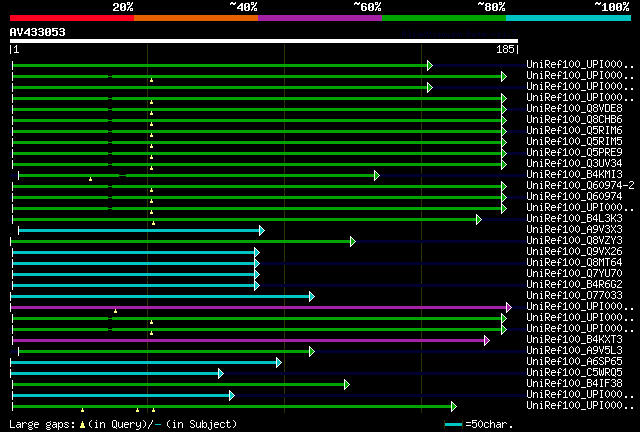640x432 pixels.
Task: Click arrowhead ending the B4KMI3 alignment
Action: point(377,176)
